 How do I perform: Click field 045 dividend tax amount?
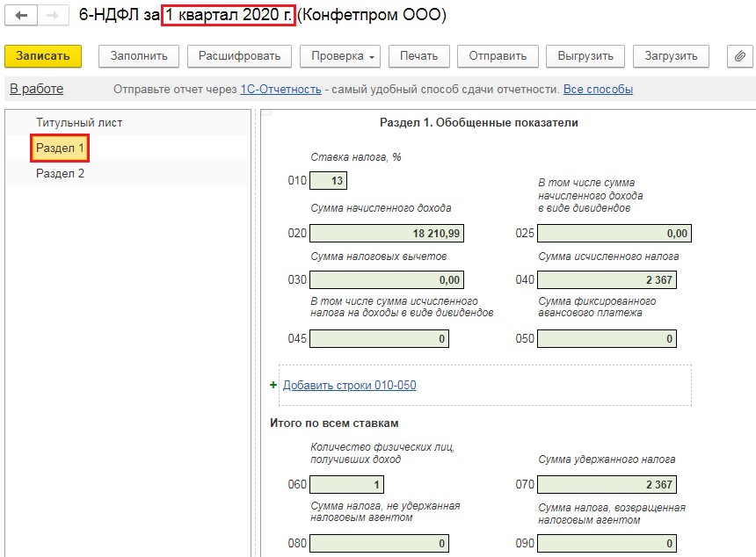point(379,339)
